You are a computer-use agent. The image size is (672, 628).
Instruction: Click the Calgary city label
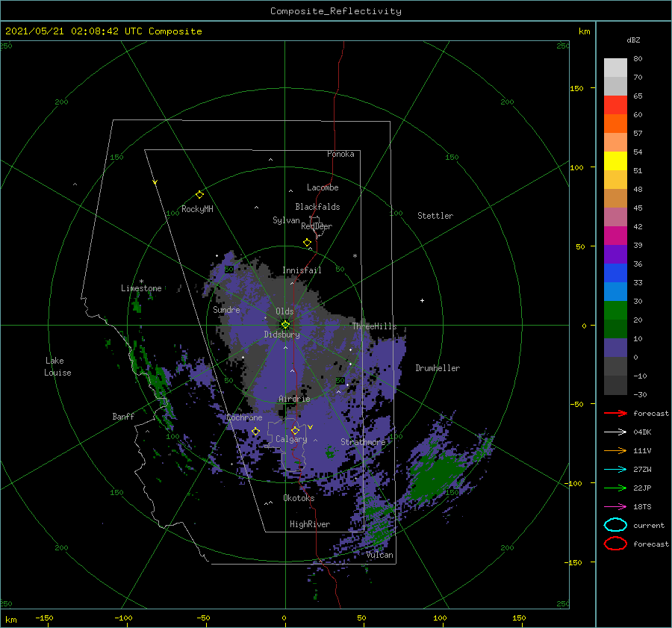(291, 439)
